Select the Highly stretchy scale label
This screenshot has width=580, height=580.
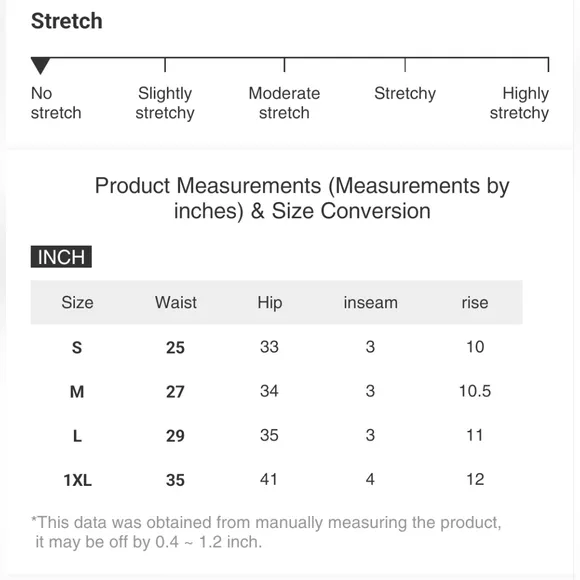tap(519, 103)
